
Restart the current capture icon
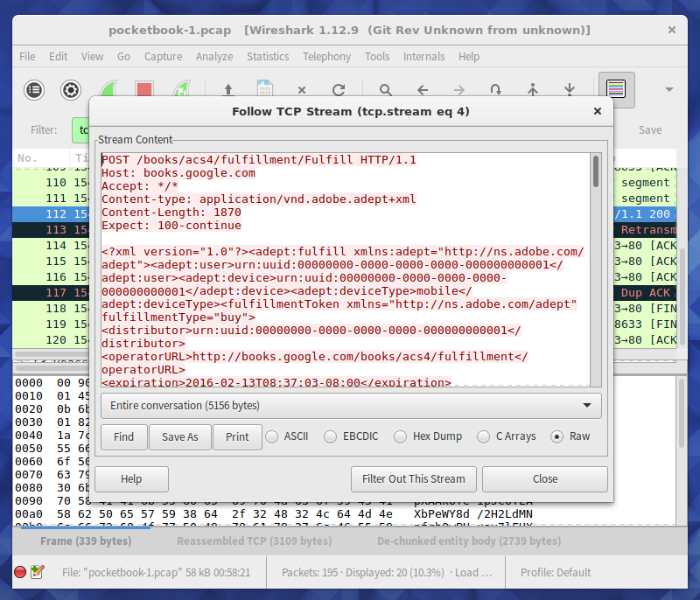click(181, 89)
